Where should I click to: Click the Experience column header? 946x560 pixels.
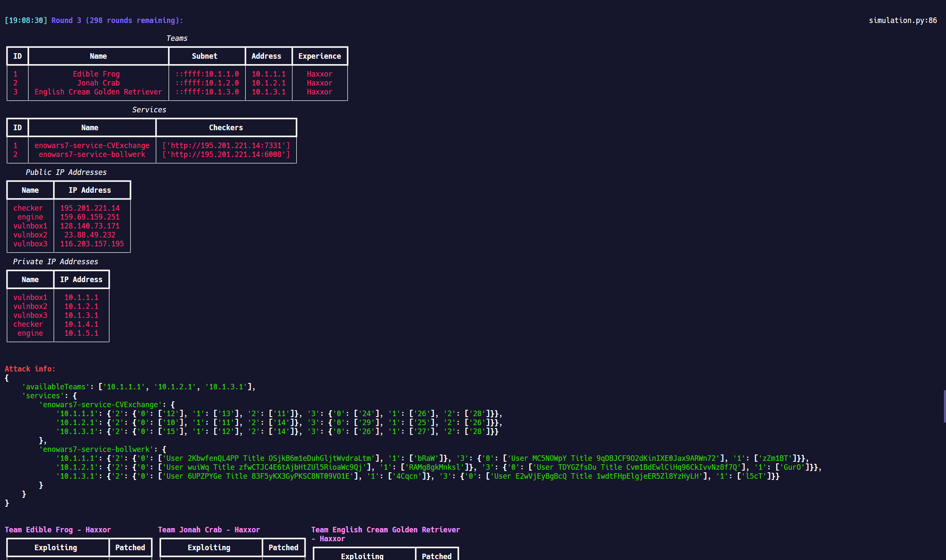coord(320,56)
